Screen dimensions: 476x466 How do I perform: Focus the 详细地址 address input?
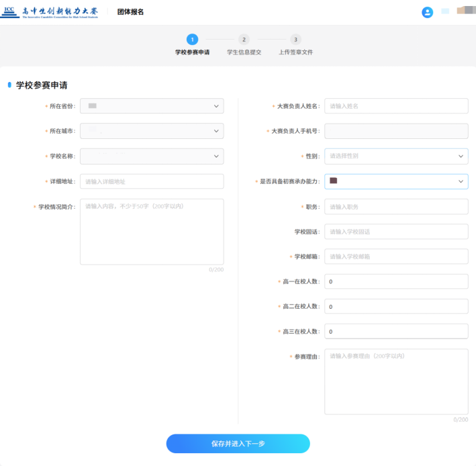(x=152, y=182)
